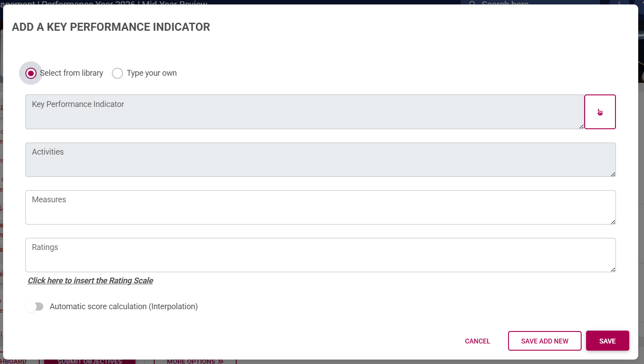The image size is (644, 364).
Task: Click the resize grip of the Activities box
Action: (x=613, y=174)
